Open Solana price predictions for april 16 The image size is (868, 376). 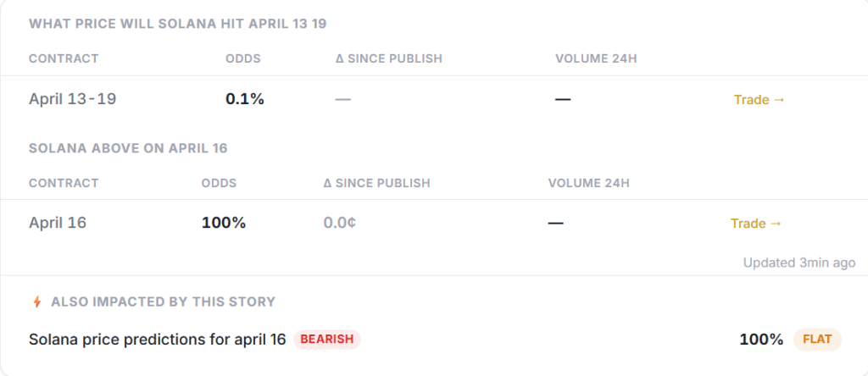pos(158,340)
